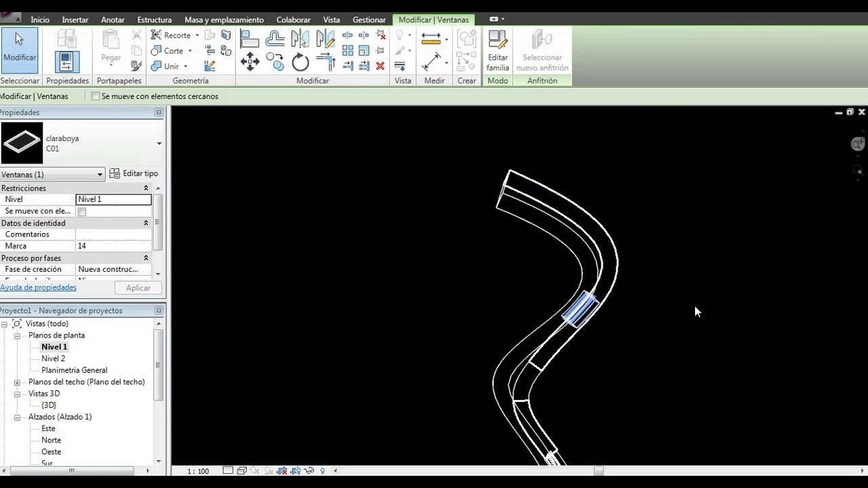Toggle Se mueve con ele... property checkbox
Viewport: 868px width, 488px height.
point(82,211)
